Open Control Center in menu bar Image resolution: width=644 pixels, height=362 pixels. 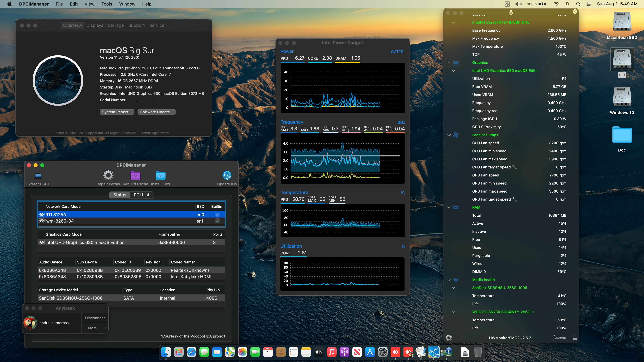tap(589, 4)
